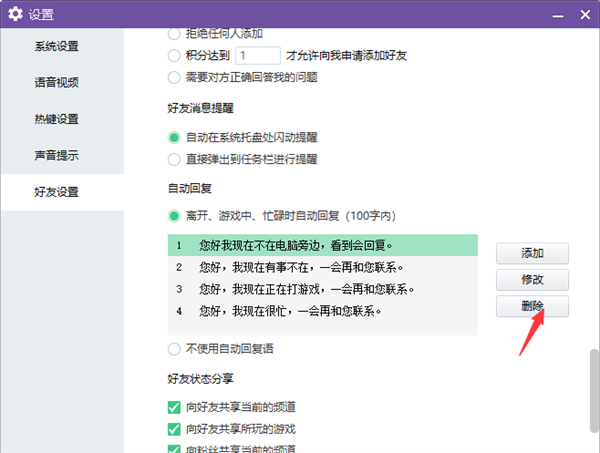Switch to the 语音视频 section
This screenshot has width=600, height=453.
click(x=56, y=82)
